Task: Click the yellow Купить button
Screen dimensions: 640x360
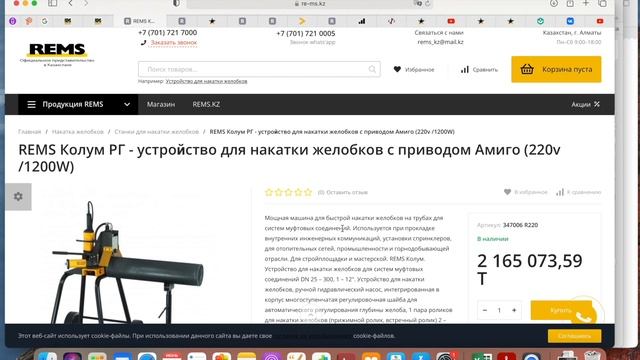Action: 561,311
